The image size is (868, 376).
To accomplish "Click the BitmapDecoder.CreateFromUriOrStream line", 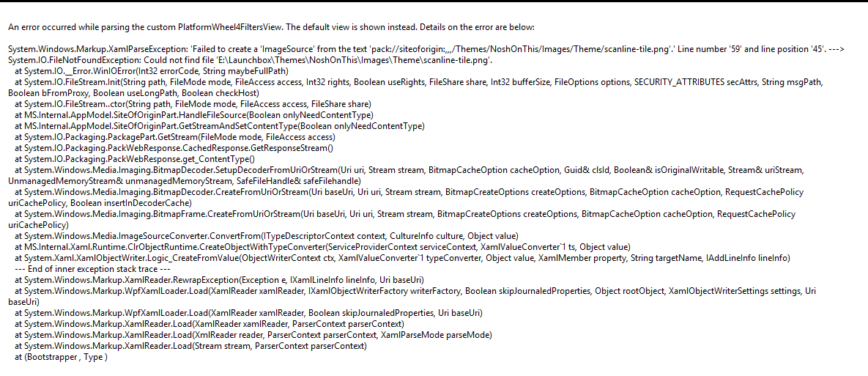I will pos(406,196).
